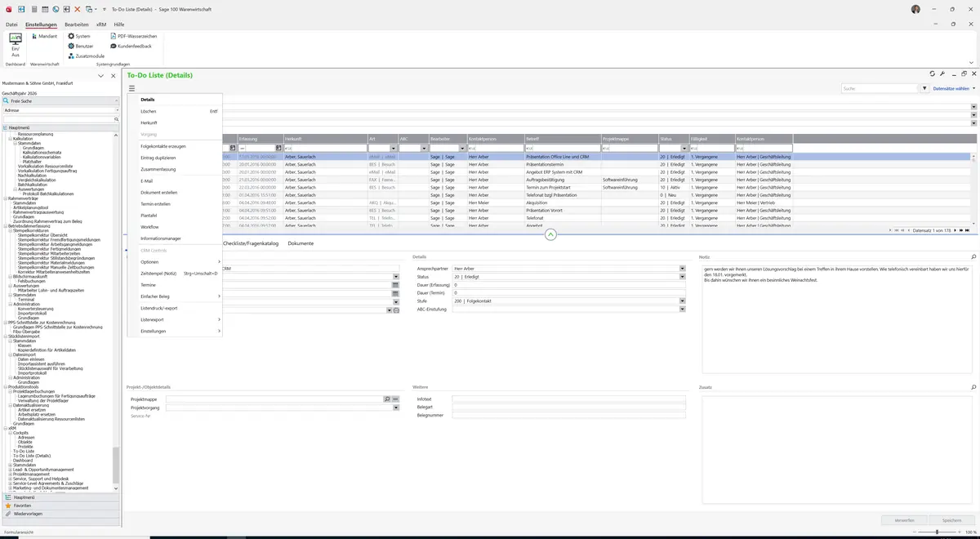Viewport: 980px width, 539px height.
Task: Open the Ansprechpartner dropdown showing Herr Arber
Action: point(682,269)
